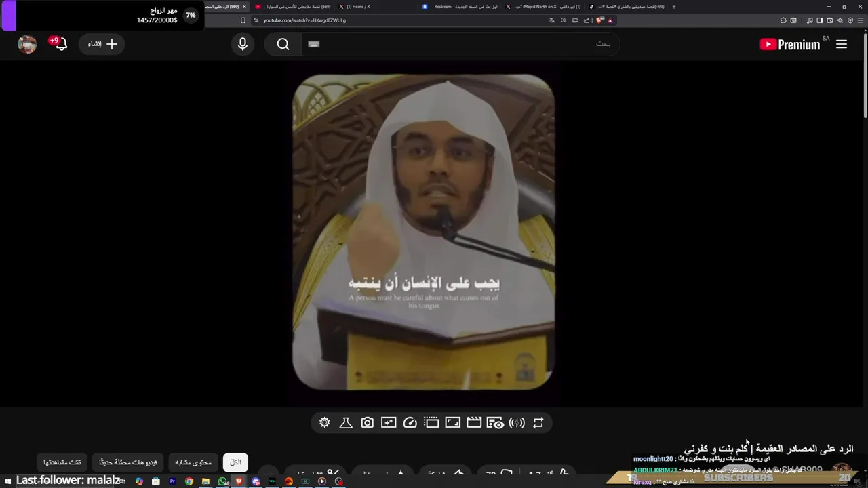Screen dimensions: 868x488
Task: Open the Create (إنشاء) button
Action: click(102, 44)
